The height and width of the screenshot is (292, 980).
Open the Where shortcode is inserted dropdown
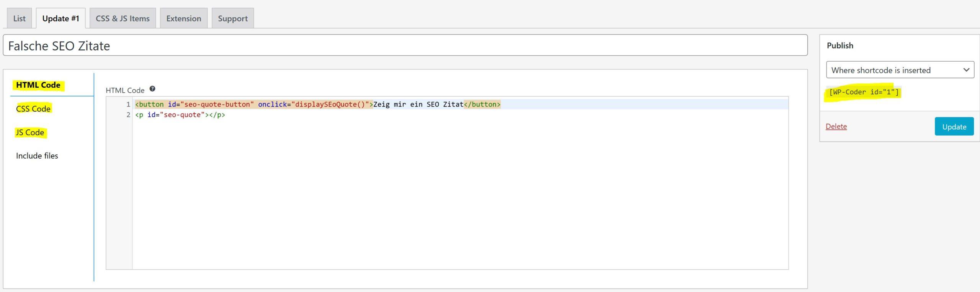tap(900, 70)
